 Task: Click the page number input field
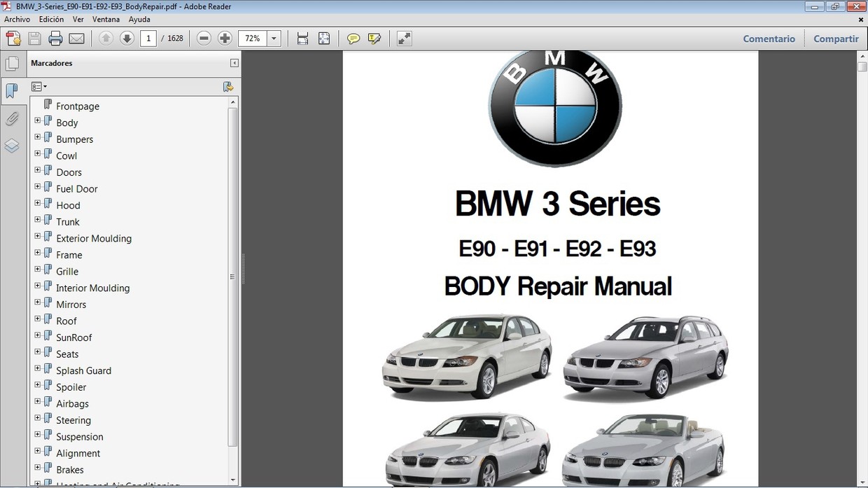click(148, 39)
